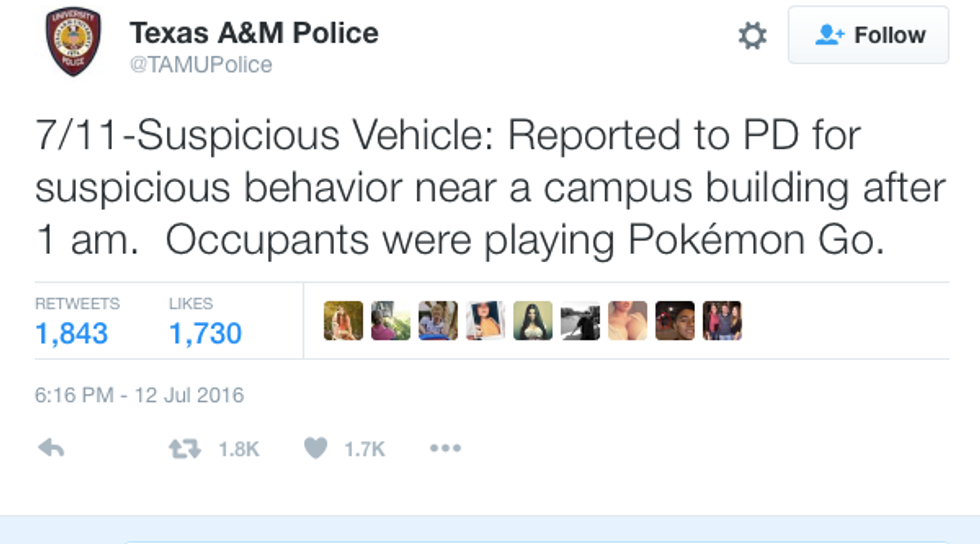
Task: Like the tweet with the heart icon
Action: coord(315,449)
